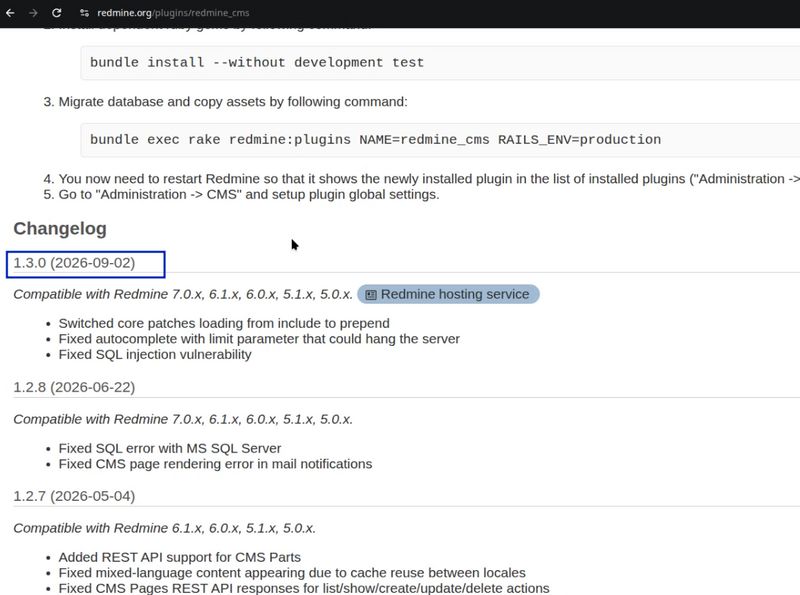Open the Redmine hosting service link
Screen dimensions: 800x595
click(x=448, y=294)
